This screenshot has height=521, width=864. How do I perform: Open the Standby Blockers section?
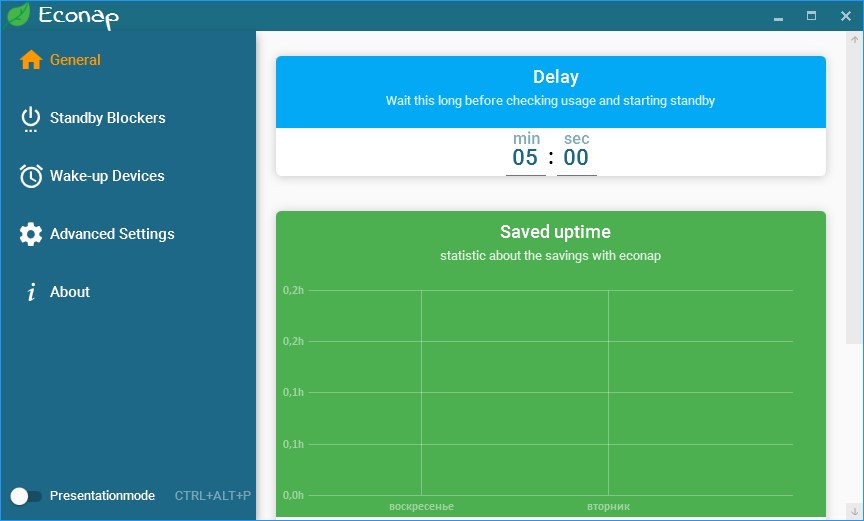(107, 118)
